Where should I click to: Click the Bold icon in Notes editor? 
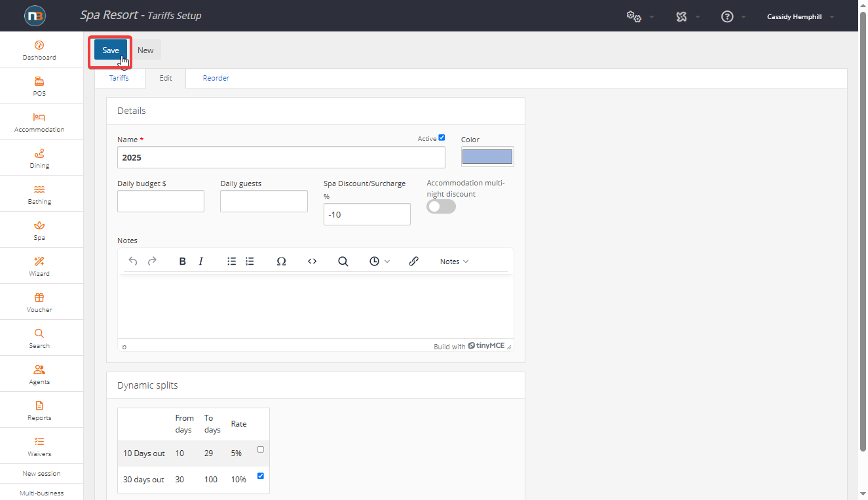coord(183,261)
